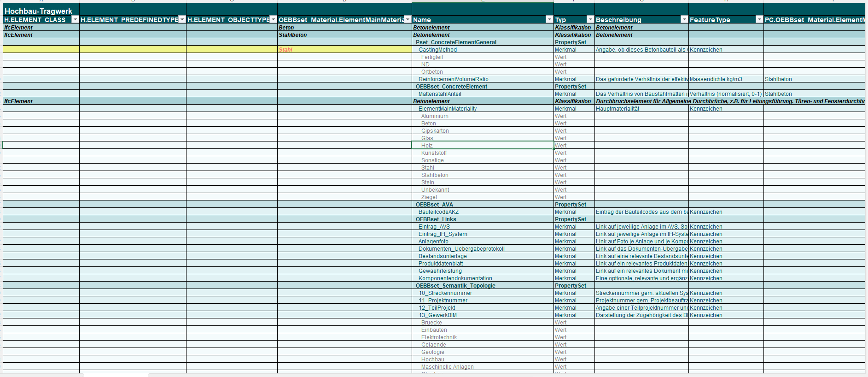
Task: Select the Dokumenten_Uebergabeprotokoll cell
Action: 483,249
